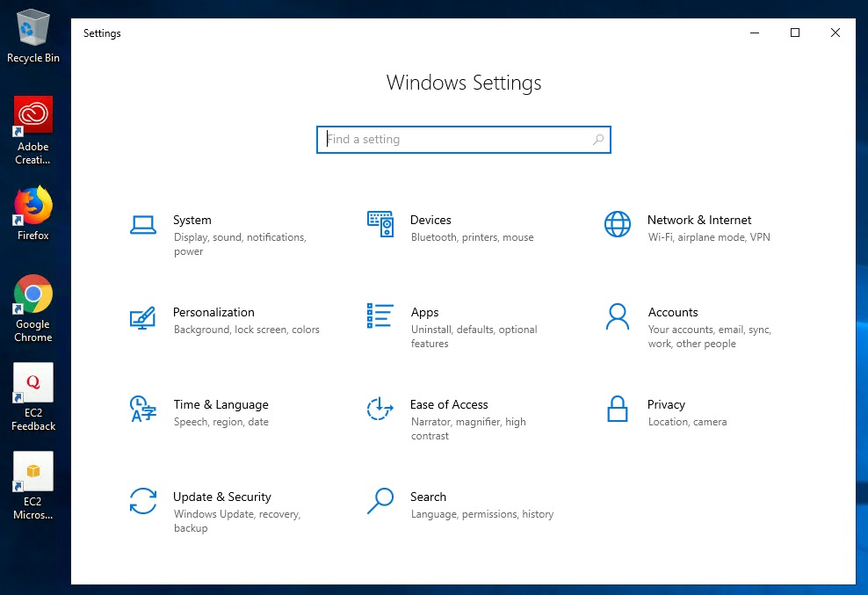Open the Update & Security refresh icon

coord(143,501)
